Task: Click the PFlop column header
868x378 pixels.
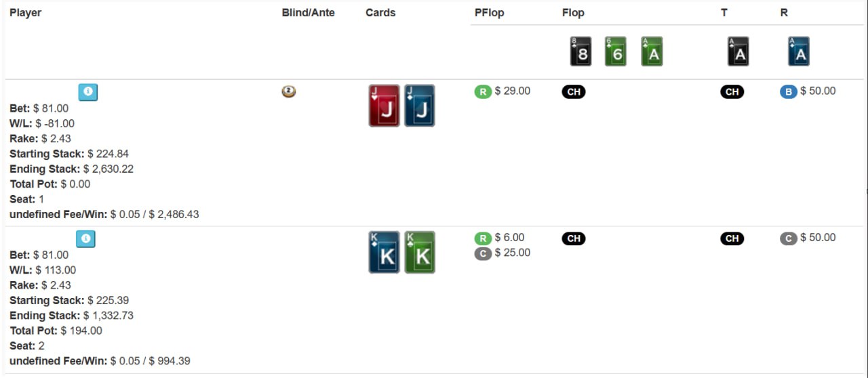Action: tap(489, 13)
